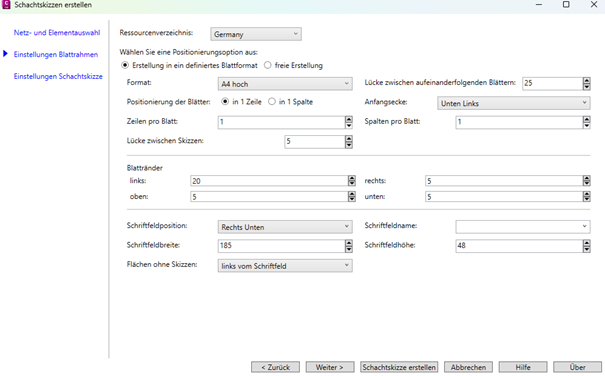This screenshot has height=376, width=605.
Task: Click the Zeilen pro Blatt field
Action: [x=281, y=122]
